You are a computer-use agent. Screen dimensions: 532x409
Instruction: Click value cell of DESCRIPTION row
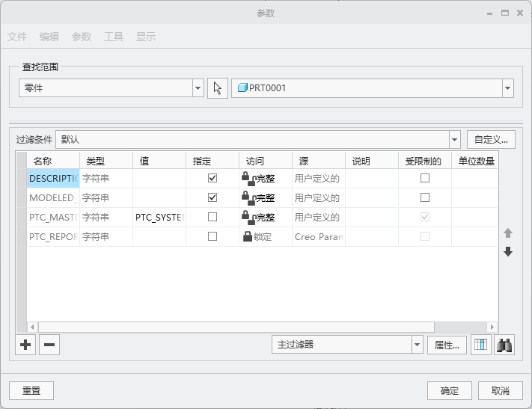(159, 179)
